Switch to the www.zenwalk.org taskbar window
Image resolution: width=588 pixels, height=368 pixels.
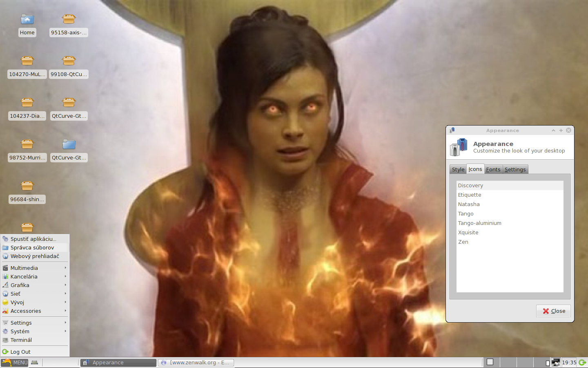(x=196, y=363)
